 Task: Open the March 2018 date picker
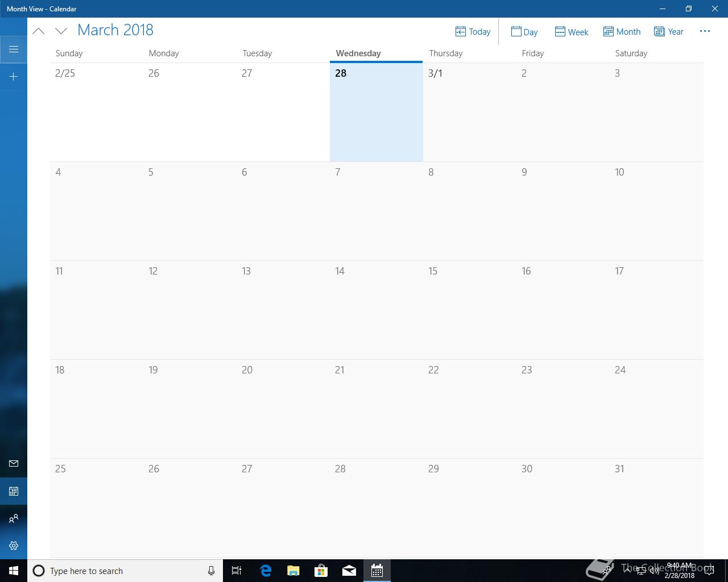115,30
